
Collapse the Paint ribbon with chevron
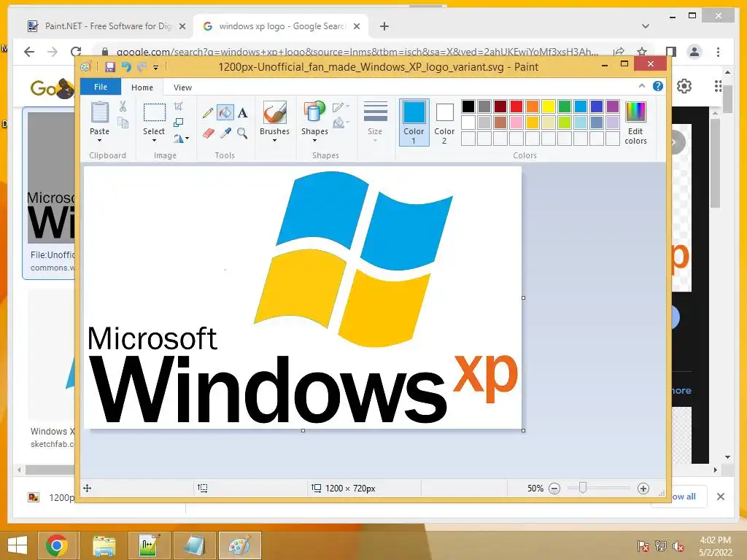[x=642, y=86]
